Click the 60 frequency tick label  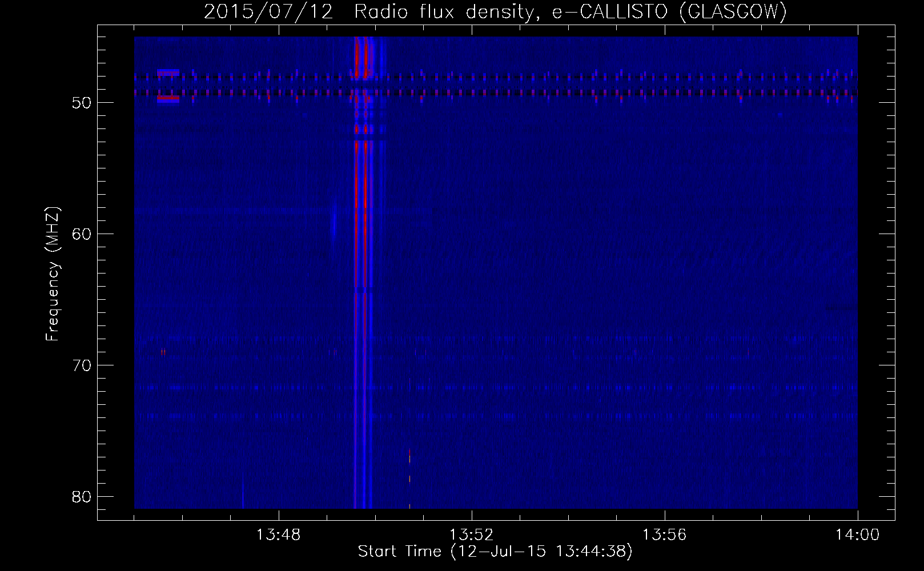tap(82, 234)
